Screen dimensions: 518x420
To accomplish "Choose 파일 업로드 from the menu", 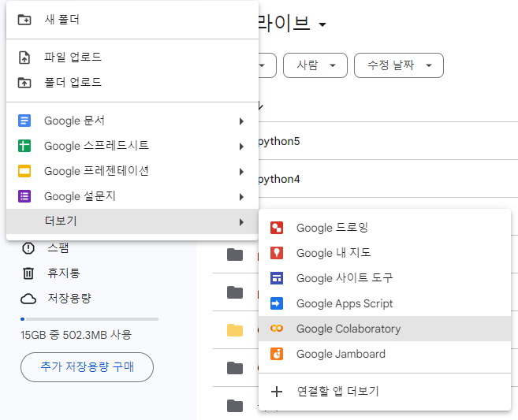I will tap(132, 57).
